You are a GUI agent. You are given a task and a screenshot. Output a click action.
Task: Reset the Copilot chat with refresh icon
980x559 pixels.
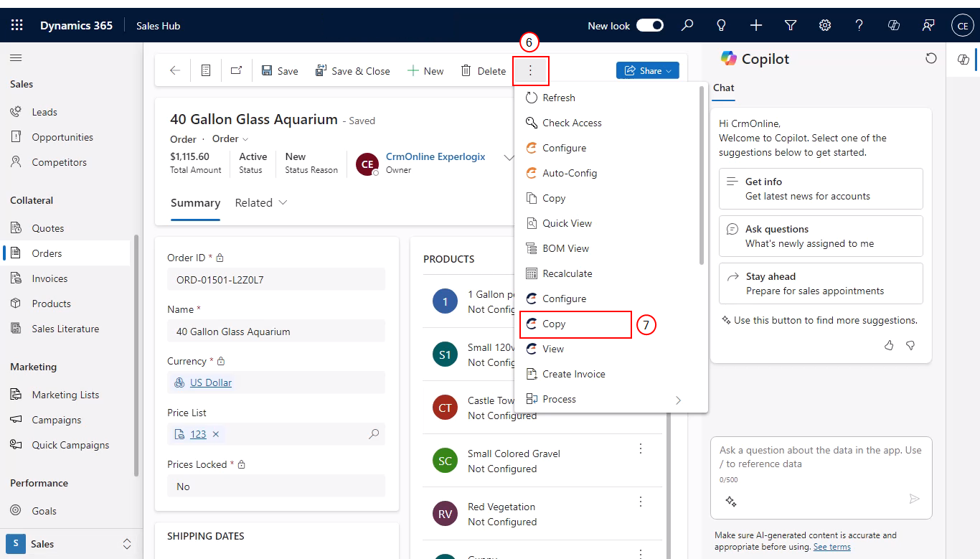(931, 58)
